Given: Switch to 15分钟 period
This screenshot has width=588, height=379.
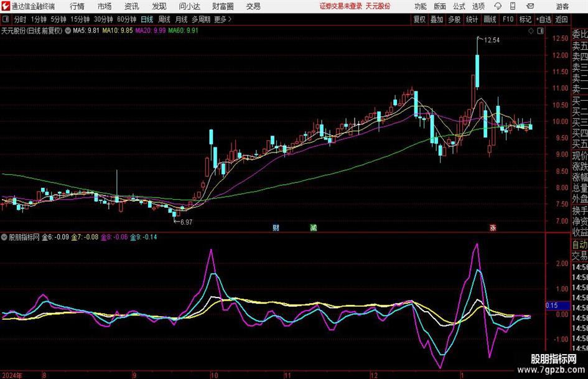Looking at the screenshot, I should [80, 19].
